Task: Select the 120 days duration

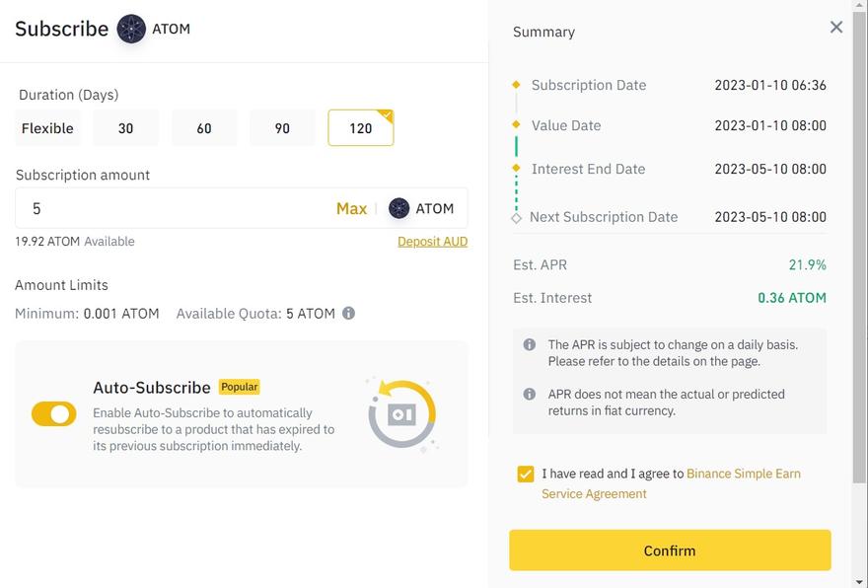Action: point(361,128)
